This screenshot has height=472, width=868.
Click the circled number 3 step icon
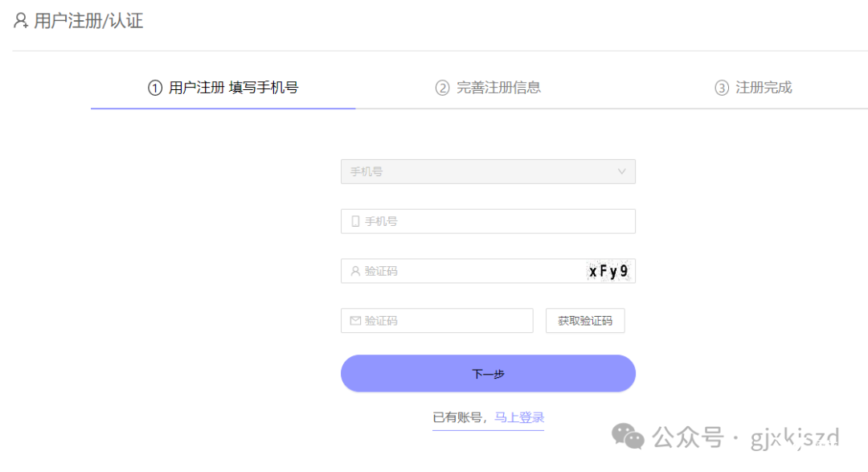click(x=722, y=88)
